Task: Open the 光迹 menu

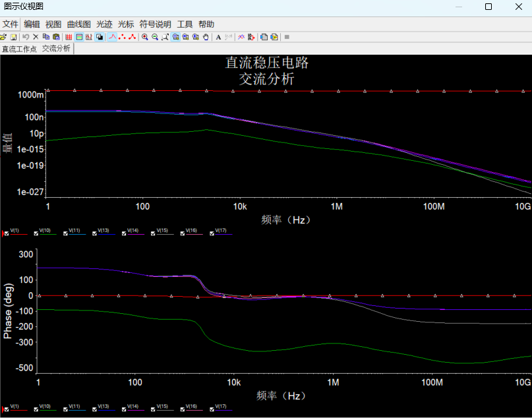Action: click(104, 24)
